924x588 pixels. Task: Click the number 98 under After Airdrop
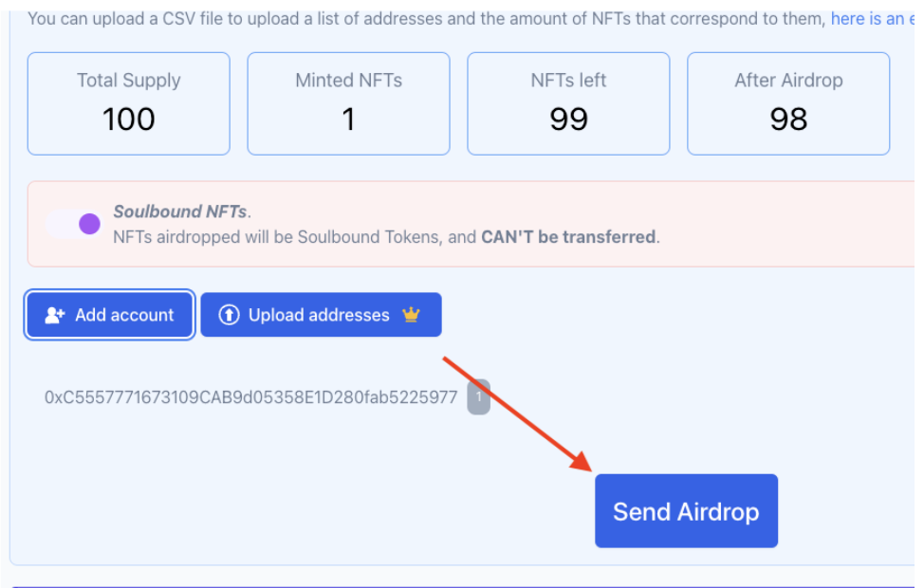(x=788, y=119)
